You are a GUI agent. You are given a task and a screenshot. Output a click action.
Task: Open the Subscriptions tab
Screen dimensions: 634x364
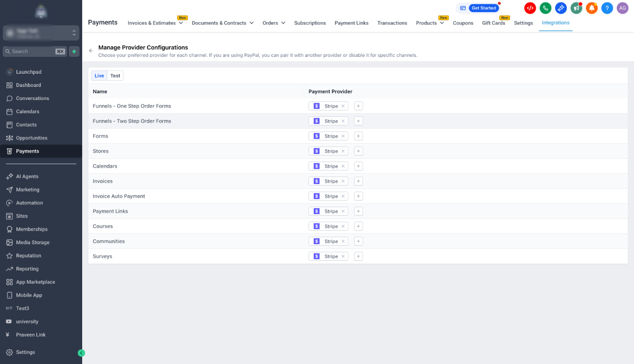[310, 23]
